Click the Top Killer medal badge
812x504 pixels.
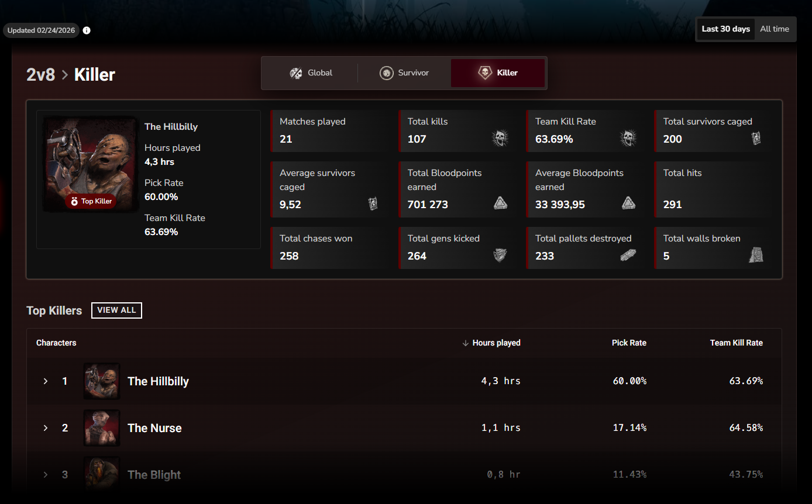[x=91, y=201]
